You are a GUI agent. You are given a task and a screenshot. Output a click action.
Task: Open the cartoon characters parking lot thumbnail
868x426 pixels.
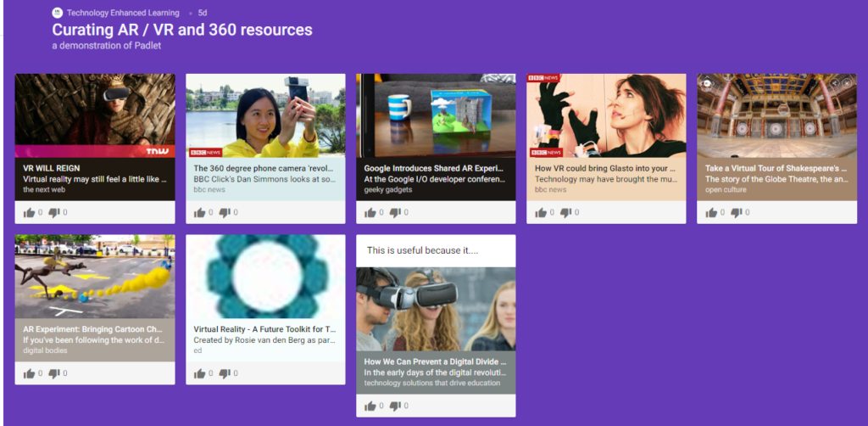click(95, 277)
